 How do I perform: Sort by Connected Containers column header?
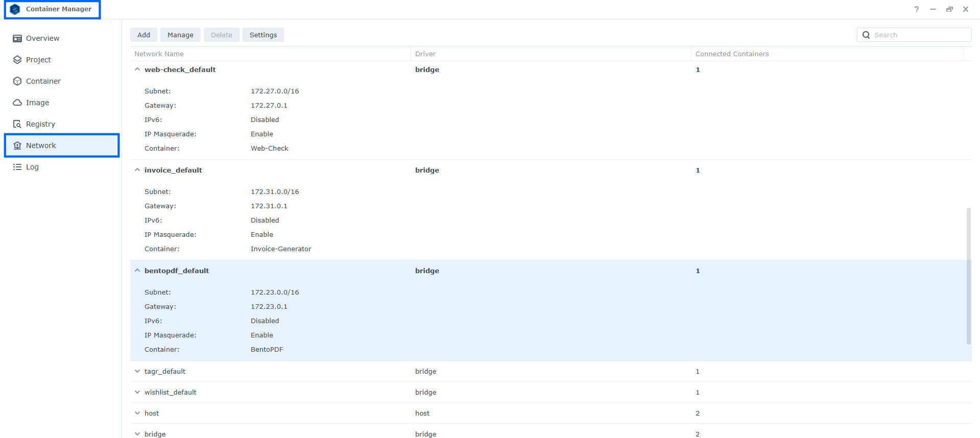[827, 54]
